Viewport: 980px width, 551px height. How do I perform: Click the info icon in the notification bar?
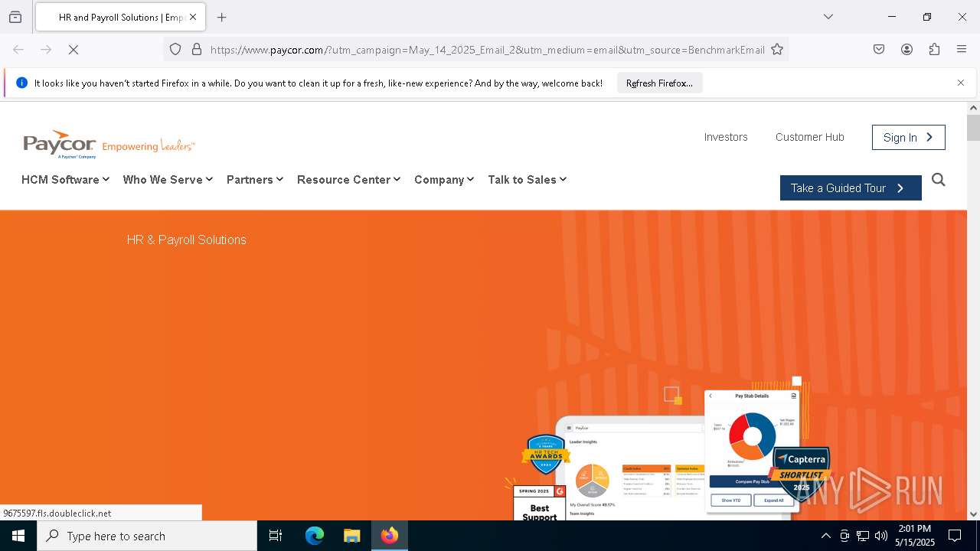tap(21, 83)
